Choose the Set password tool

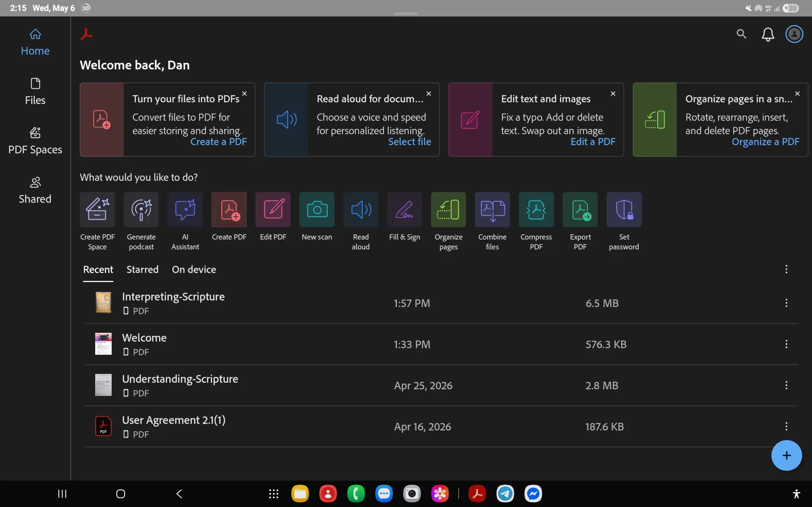click(x=624, y=221)
